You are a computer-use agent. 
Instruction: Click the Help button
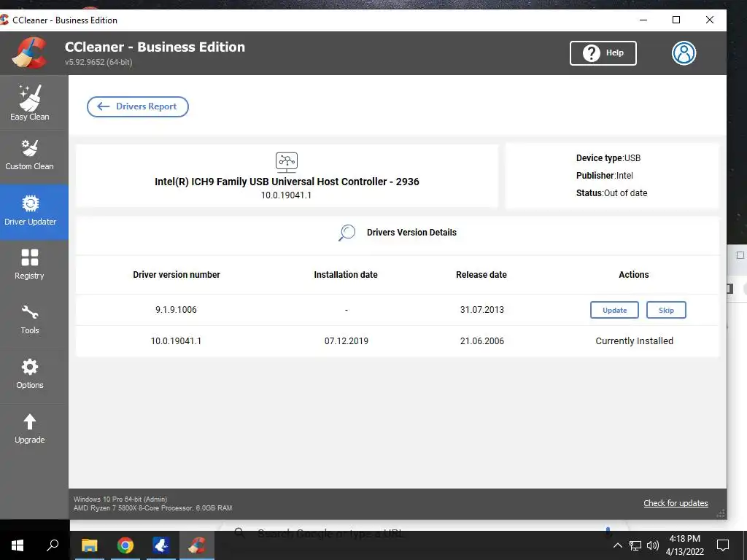(603, 52)
